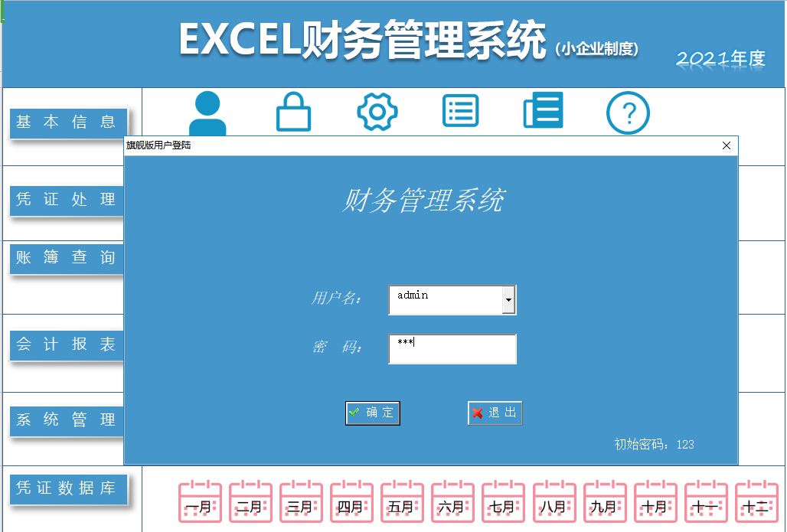Click the (小企业制度) subtitle text
This screenshot has height=532, width=787.
[597, 49]
